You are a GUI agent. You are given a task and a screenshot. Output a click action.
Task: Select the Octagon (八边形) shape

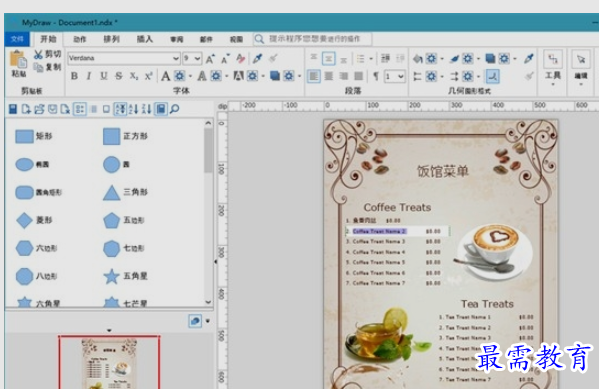tap(36, 276)
